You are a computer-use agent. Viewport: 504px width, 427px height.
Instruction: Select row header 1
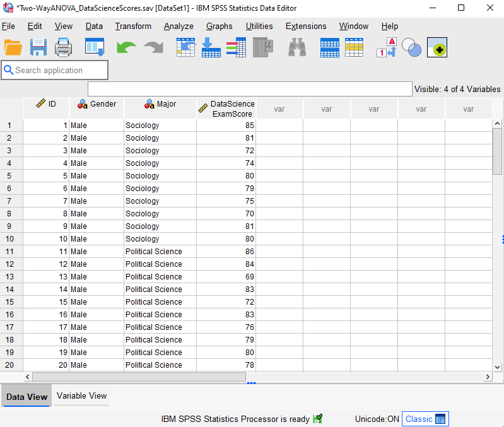[x=11, y=126]
